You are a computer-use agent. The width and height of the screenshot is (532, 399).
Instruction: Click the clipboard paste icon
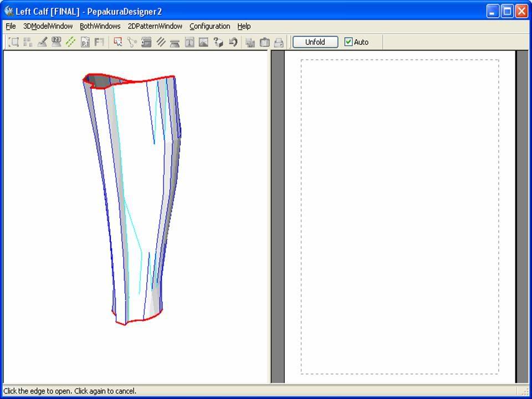tap(265, 42)
